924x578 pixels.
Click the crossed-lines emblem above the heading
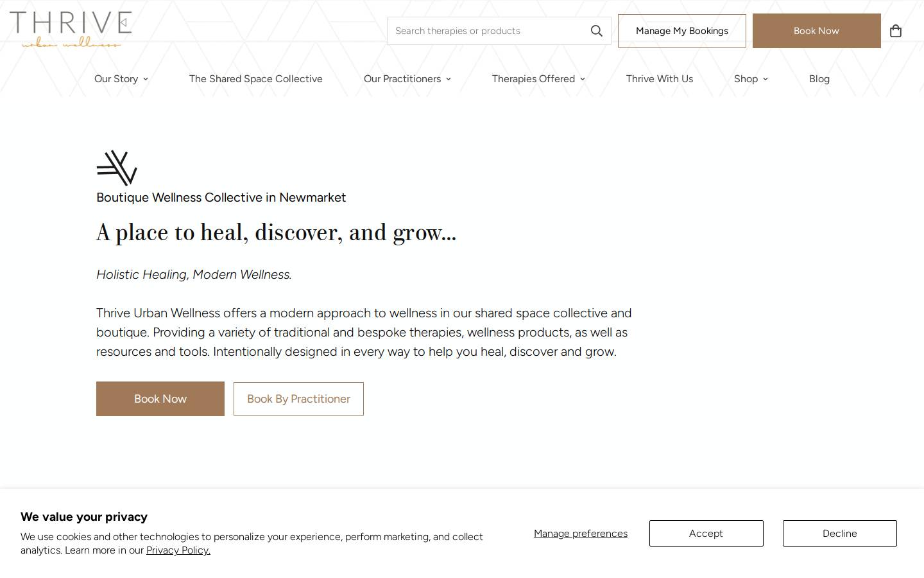tap(117, 168)
